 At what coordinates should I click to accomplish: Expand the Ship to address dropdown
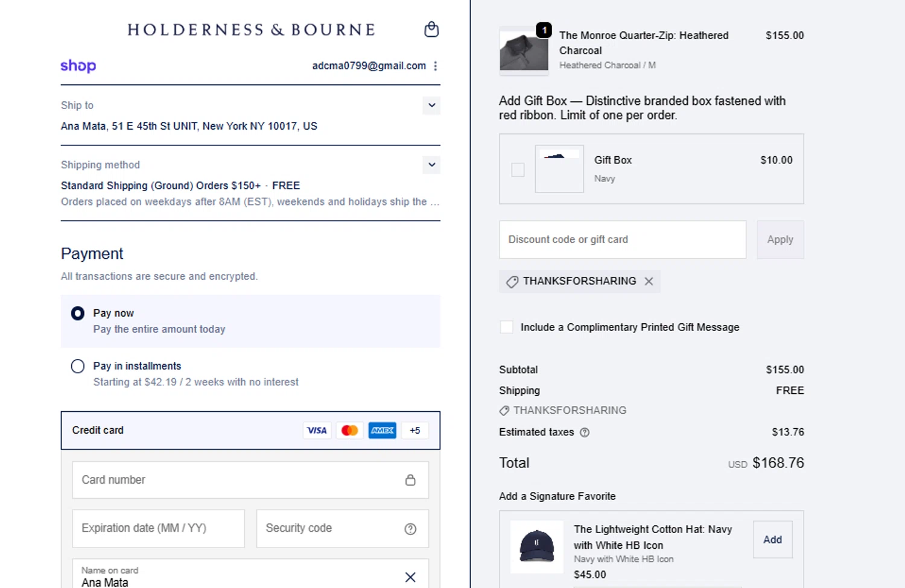tap(432, 106)
